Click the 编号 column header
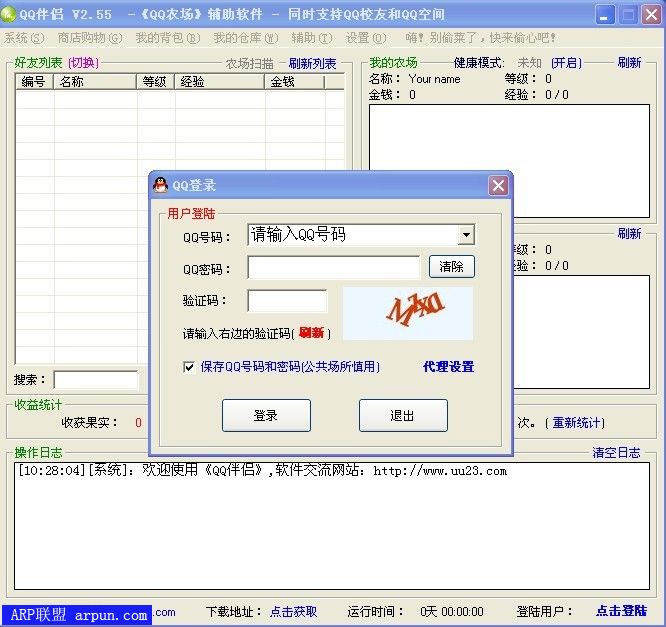 34,82
